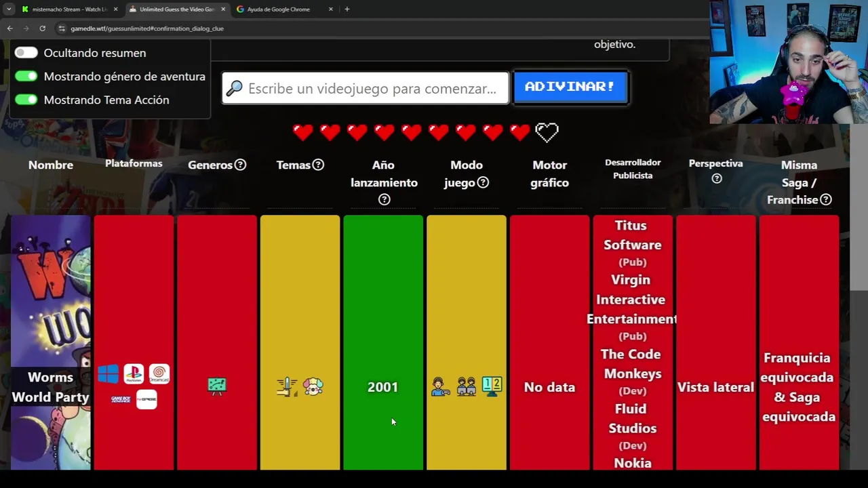Click the Worms World Party cover thumbnail

coord(51,342)
